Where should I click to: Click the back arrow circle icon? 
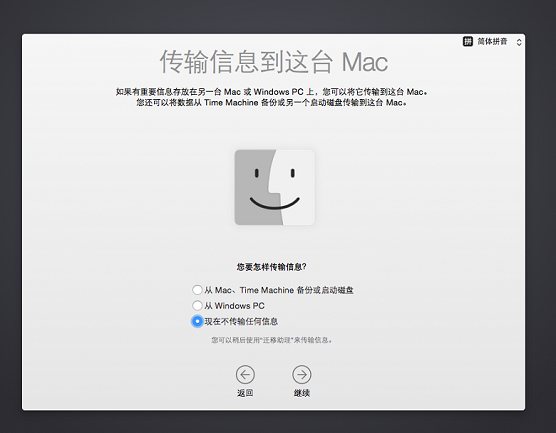pyautogui.click(x=245, y=374)
